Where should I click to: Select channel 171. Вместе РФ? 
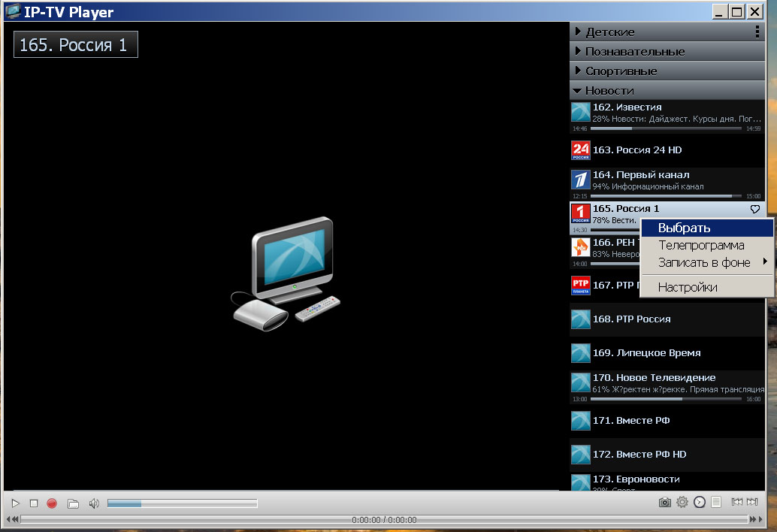pos(667,421)
